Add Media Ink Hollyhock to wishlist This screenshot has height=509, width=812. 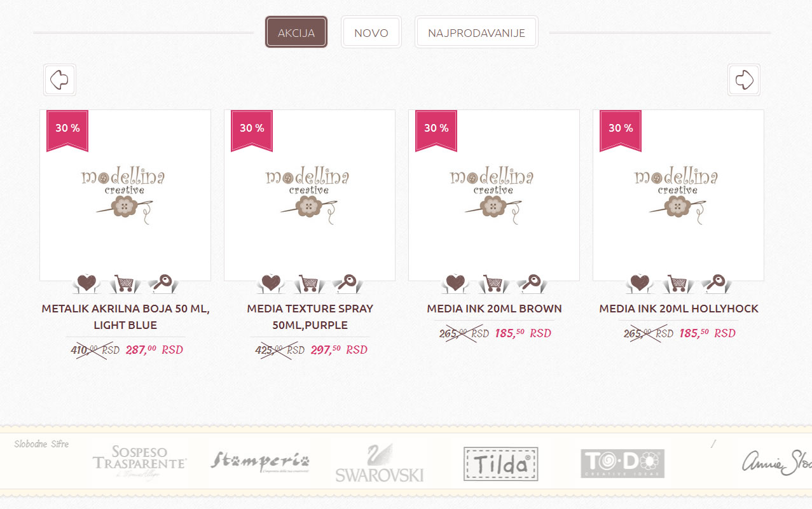640,283
